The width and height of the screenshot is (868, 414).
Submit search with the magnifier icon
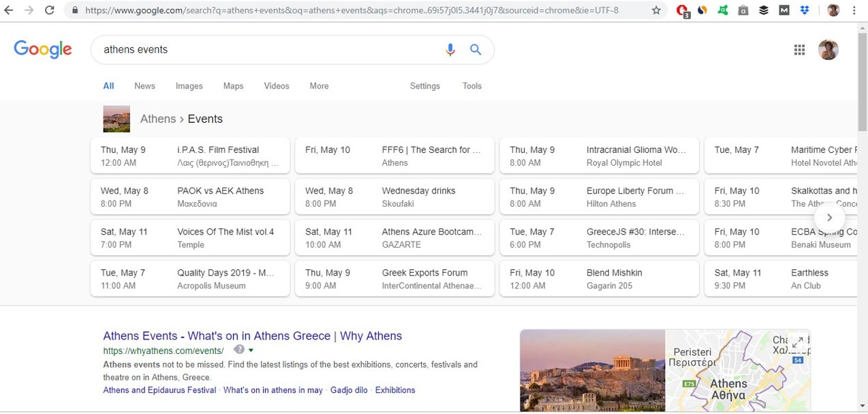tap(476, 50)
